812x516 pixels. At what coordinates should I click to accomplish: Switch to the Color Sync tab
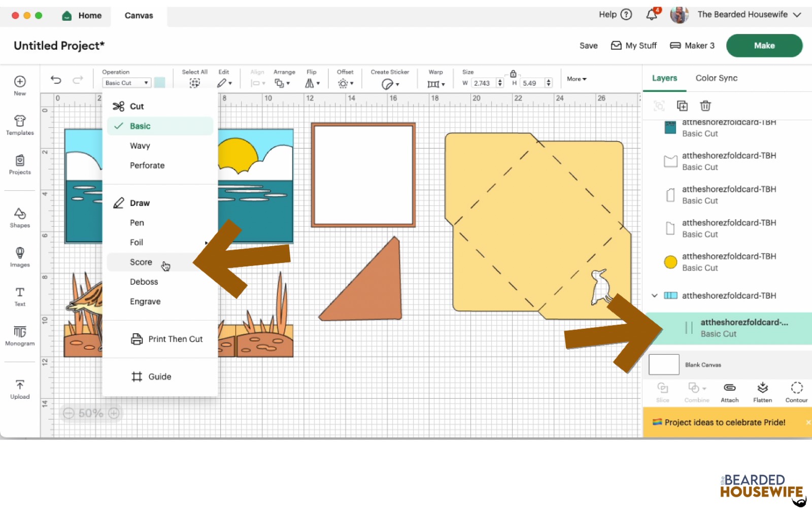[x=716, y=78]
